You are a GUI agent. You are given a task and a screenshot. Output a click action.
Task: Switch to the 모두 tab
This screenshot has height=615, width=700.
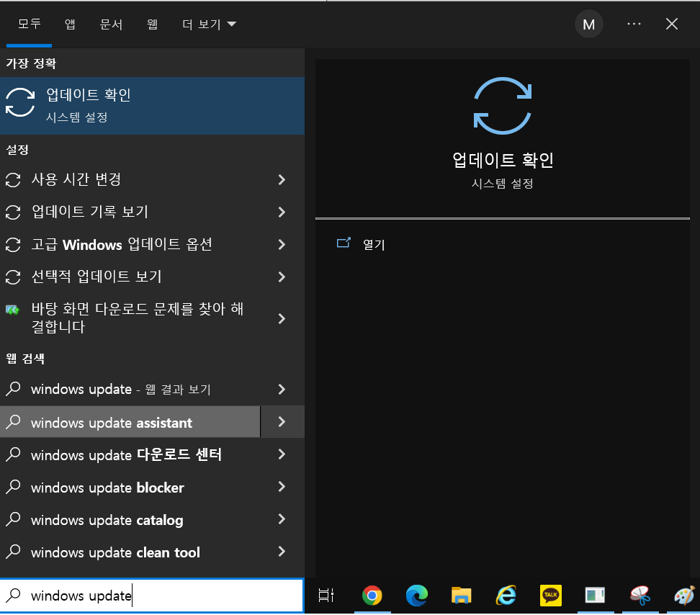29,24
